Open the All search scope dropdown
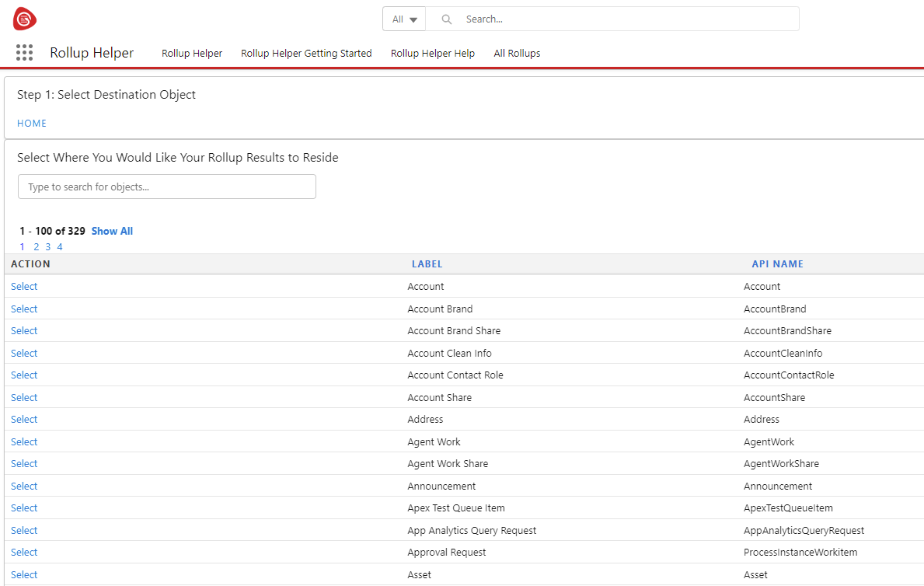 tap(404, 19)
